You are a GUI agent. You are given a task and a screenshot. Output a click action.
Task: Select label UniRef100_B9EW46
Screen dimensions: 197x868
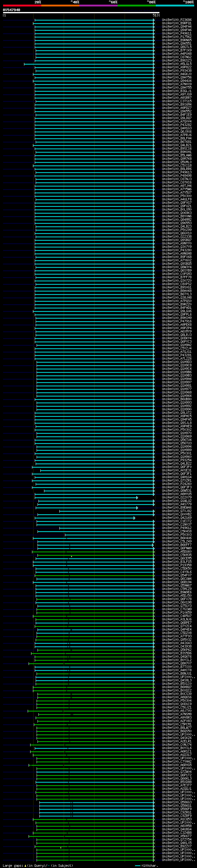pos(177,507)
